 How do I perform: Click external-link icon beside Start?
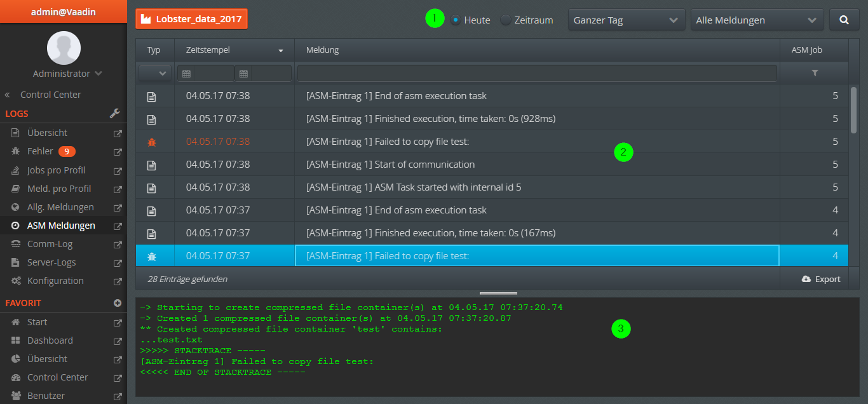click(x=118, y=323)
